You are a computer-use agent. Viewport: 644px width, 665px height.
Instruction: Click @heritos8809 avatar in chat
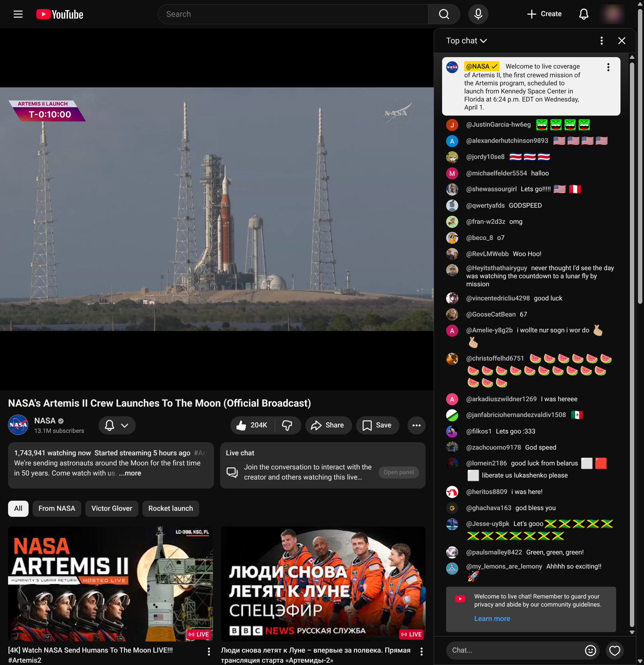click(x=452, y=492)
